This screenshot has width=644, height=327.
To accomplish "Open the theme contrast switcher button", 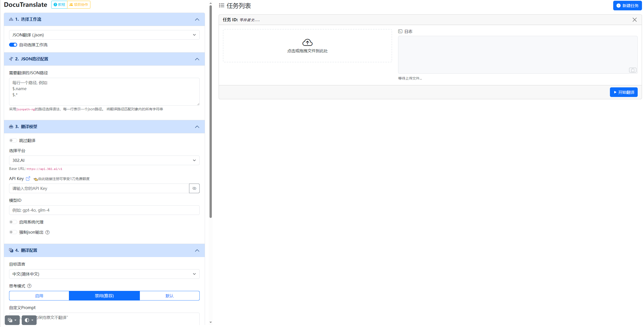I will (x=29, y=320).
